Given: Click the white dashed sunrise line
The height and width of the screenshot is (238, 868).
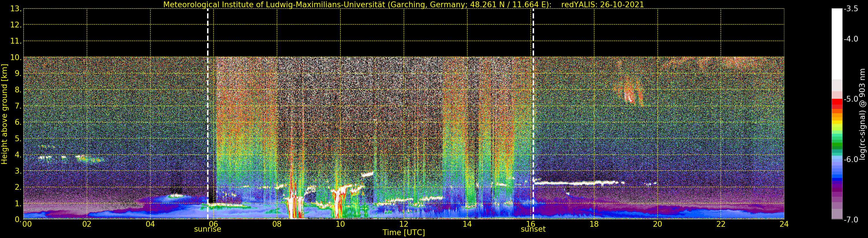Looking at the screenshot, I should point(208,114).
